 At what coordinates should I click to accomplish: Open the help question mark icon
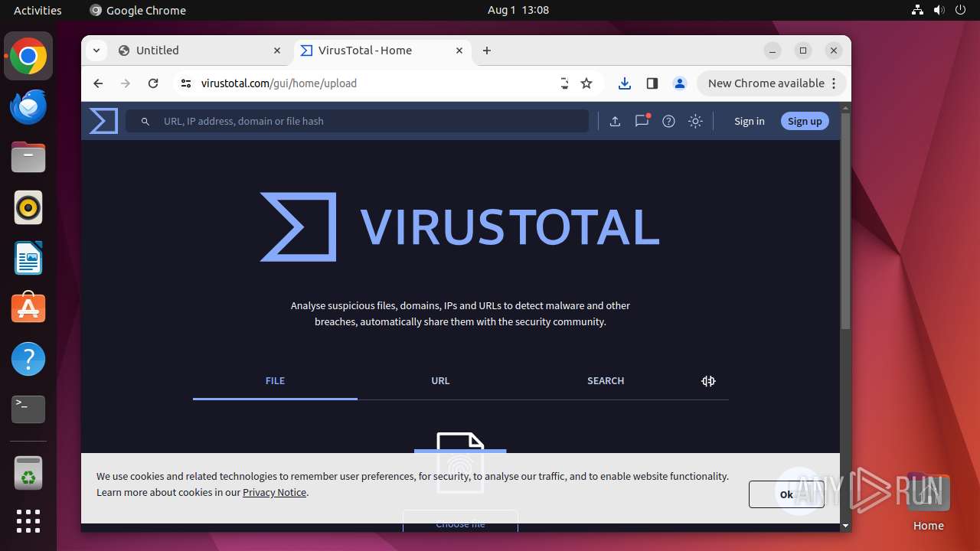pyautogui.click(x=668, y=121)
